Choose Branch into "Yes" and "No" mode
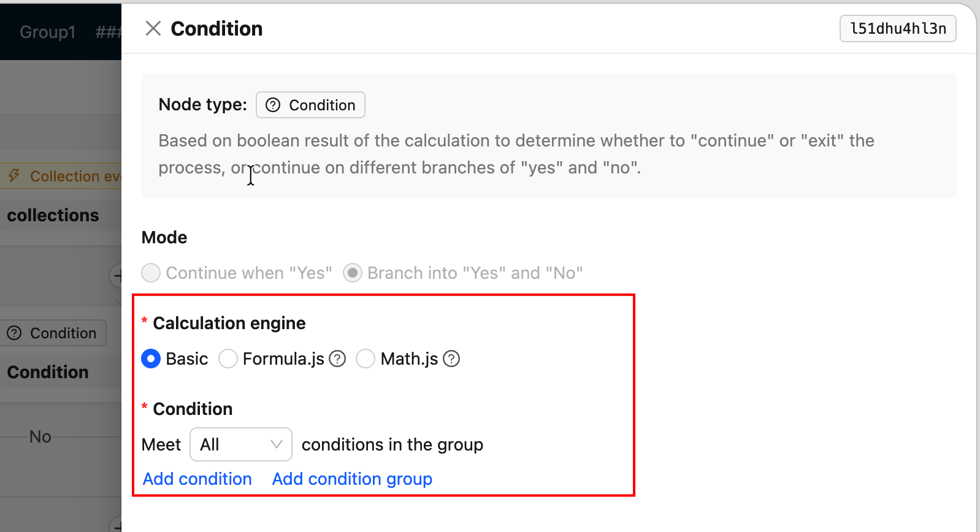This screenshot has width=980, height=532. [352, 273]
